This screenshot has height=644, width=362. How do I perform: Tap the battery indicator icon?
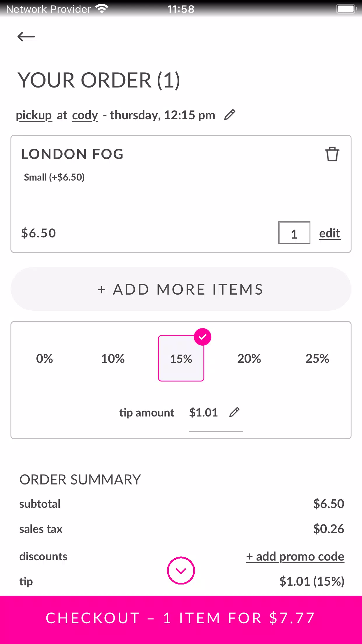coord(347,9)
